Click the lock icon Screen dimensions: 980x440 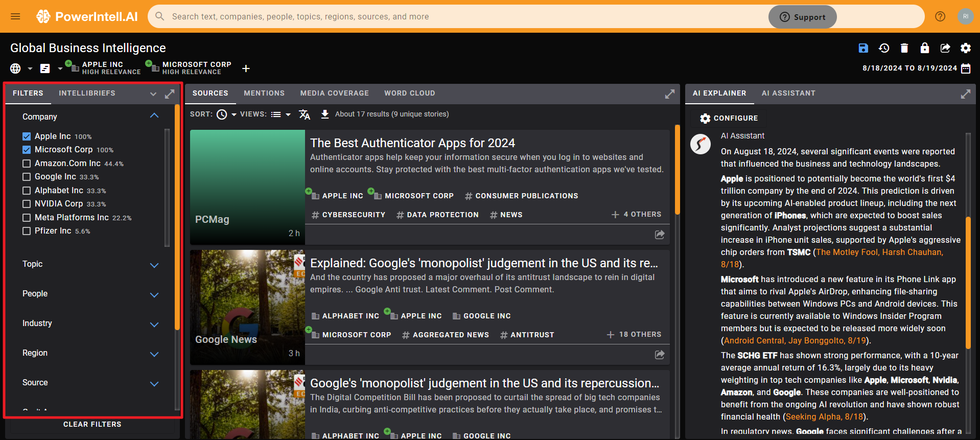click(x=925, y=48)
